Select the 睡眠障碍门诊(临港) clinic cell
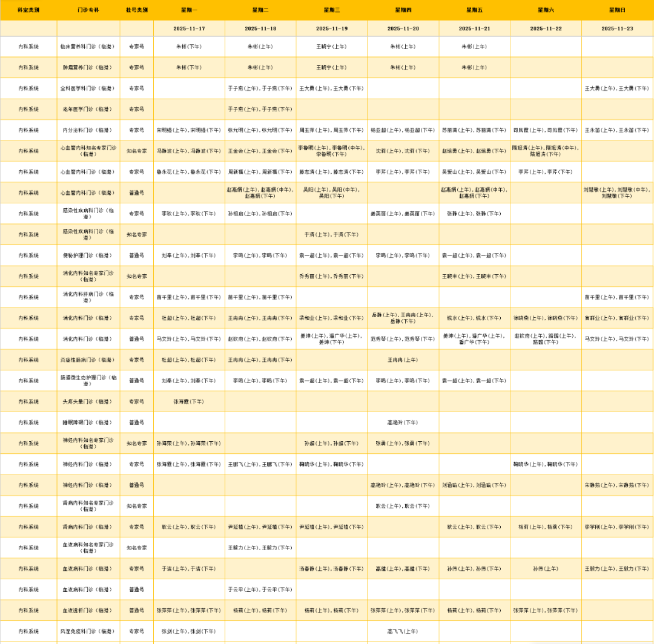Image resolution: width=654 pixels, height=644 pixels. (x=88, y=422)
